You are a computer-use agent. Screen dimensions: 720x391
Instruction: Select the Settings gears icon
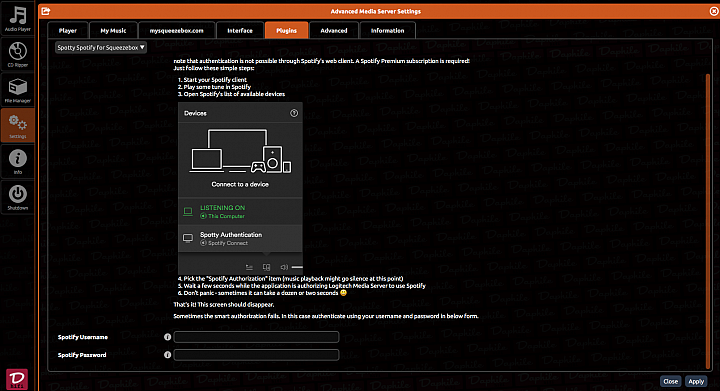click(x=17, y=125)
